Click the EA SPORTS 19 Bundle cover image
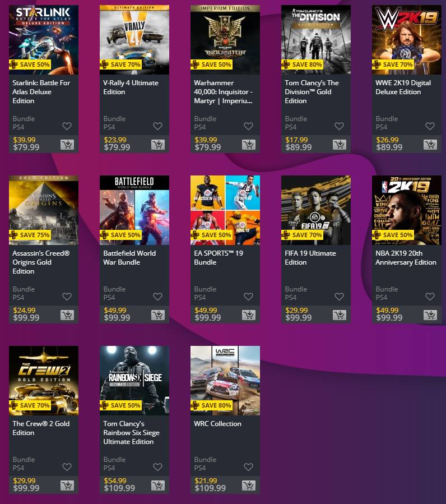 (x=225, y=210)
